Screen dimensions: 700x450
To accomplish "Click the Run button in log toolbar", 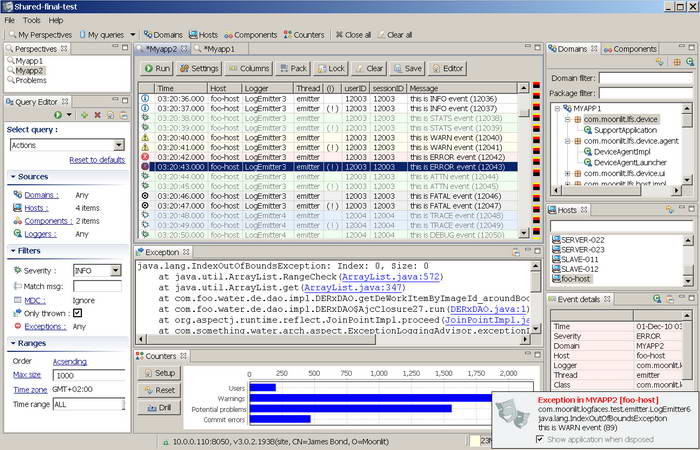I will (156, 68).
